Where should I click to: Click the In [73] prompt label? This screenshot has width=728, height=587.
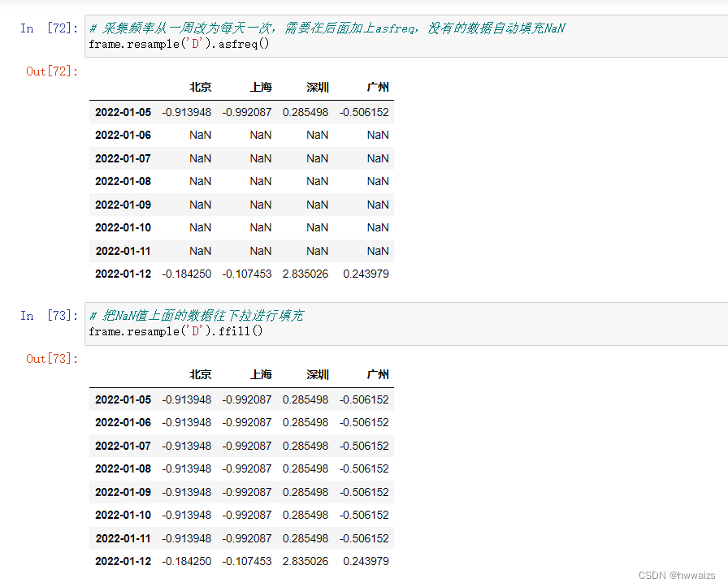point(49,316)
